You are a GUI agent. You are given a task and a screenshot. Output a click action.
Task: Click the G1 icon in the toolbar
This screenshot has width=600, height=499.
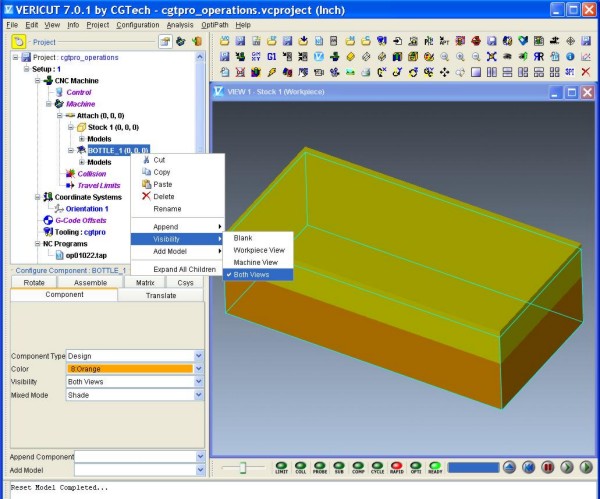point(272,57)
